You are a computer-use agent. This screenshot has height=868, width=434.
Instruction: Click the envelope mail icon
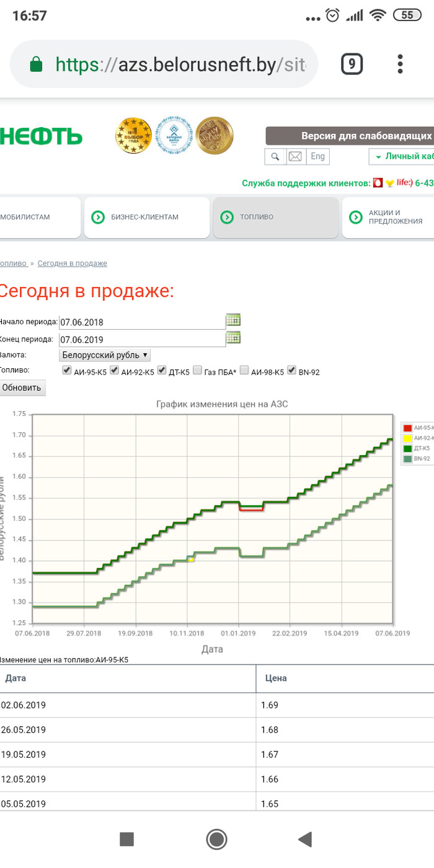[296, 156]
